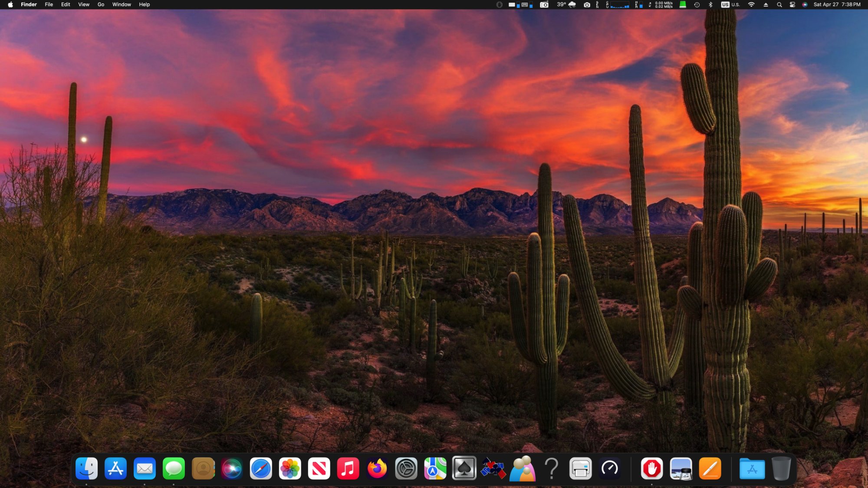Click the 39° weather menu bar item

[566, 4]
